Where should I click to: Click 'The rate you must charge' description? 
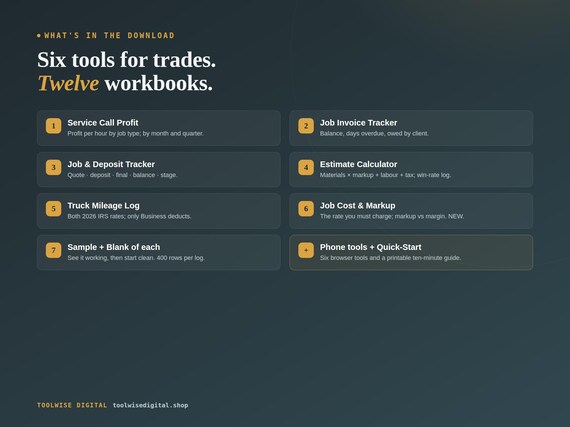[x=392, y=216]
